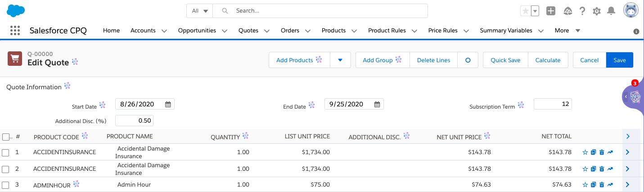Viewport: 644px width, 192px height.
Task: Open line 1 pricing chart icon
Action: coord(610,152)
